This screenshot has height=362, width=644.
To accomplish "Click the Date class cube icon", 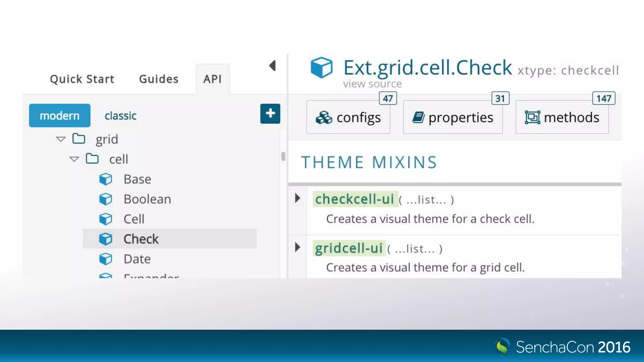I will pyautogui.click(x=106, y=259).
